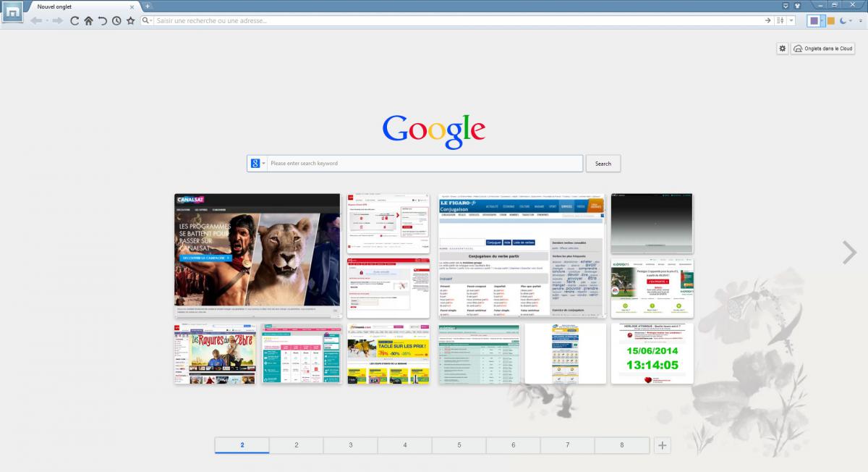
Task: Open the yellow 'Tacle sur les prix' thumbnail
Action: [x=388, y=353]
